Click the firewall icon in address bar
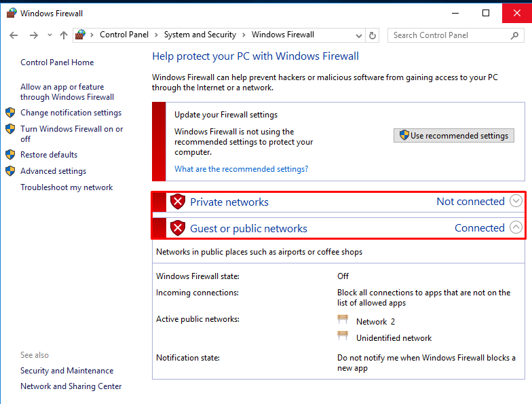This screenshot has height=404, width=532. pyautogui.click(x=80, y=35)
